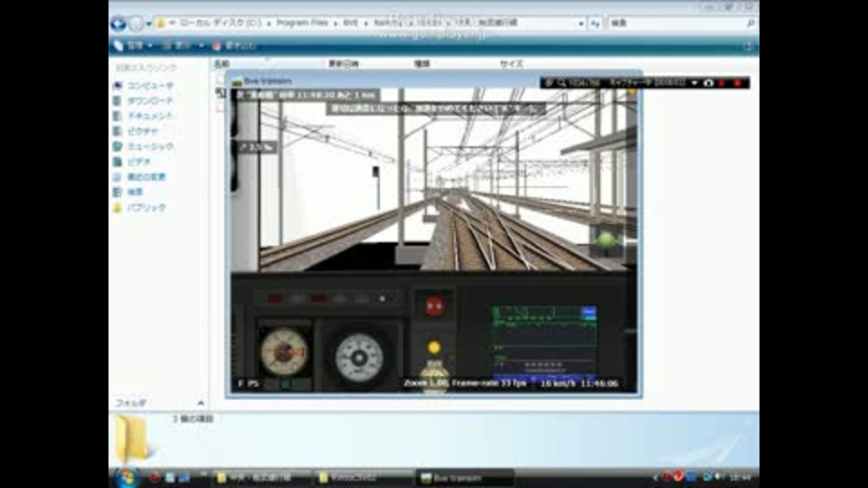Switch to the middle folder taskbar button
The image size is (868, 488).
[364, 477]
